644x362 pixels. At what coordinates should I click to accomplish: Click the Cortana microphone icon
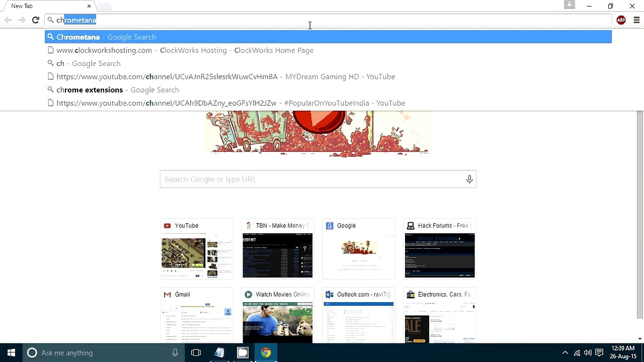(x=175, y=353)
